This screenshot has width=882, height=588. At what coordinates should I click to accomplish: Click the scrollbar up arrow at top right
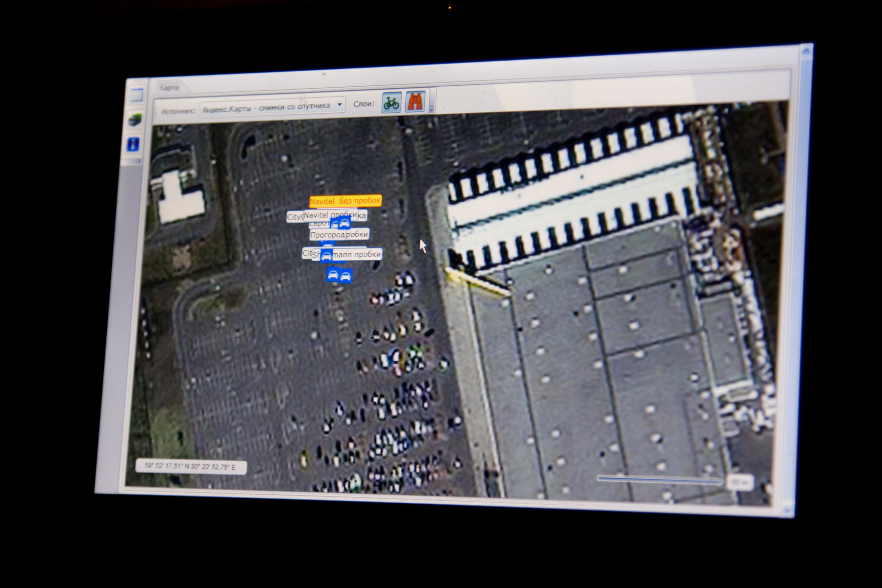point(807,50)
